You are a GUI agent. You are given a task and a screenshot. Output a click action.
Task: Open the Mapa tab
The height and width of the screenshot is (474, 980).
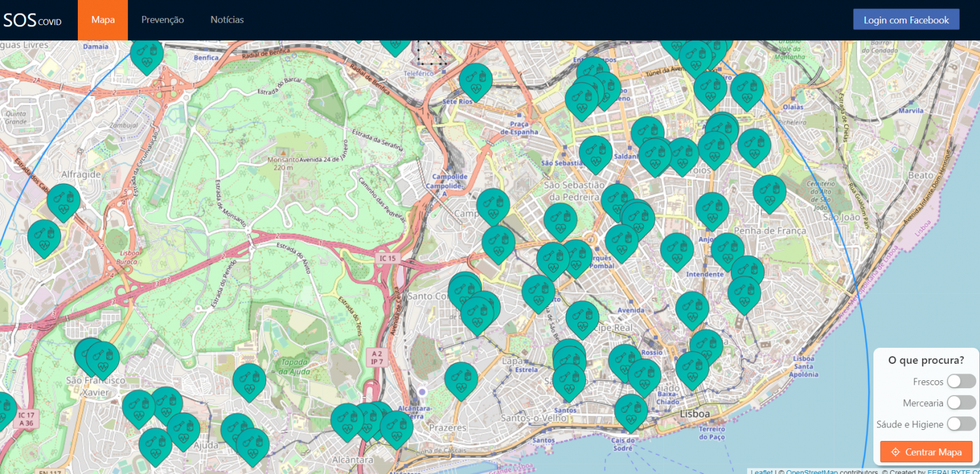coord(103,20)
